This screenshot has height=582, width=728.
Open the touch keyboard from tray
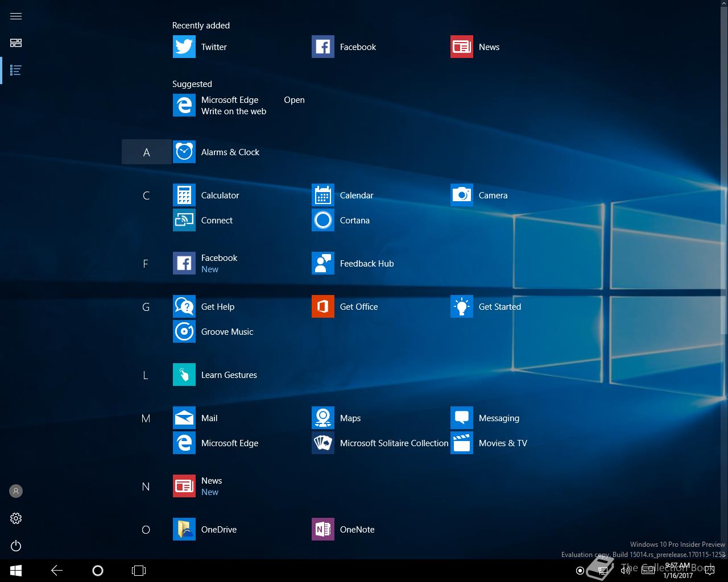pos(648,571)
